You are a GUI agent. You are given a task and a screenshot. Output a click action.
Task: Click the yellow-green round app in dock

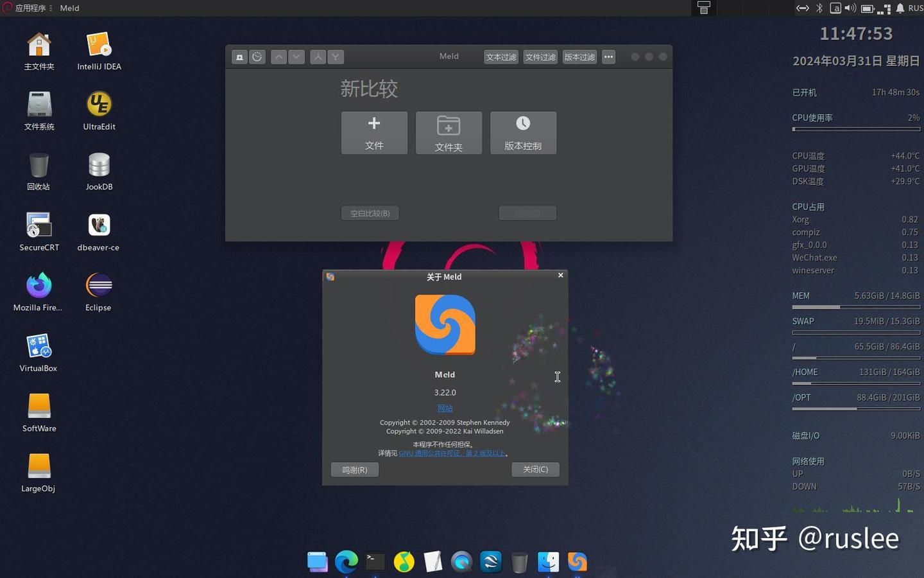pyautogui.click(x=404, y=561)
